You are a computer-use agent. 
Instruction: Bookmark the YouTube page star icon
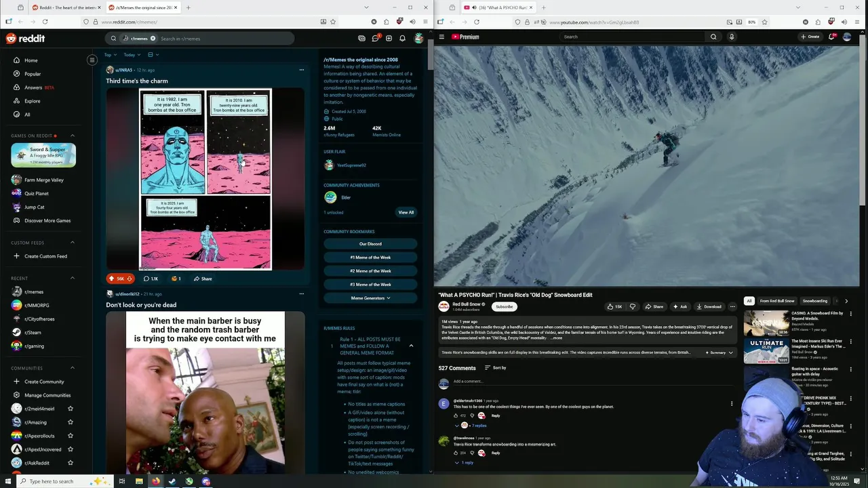tap(766, 22)
